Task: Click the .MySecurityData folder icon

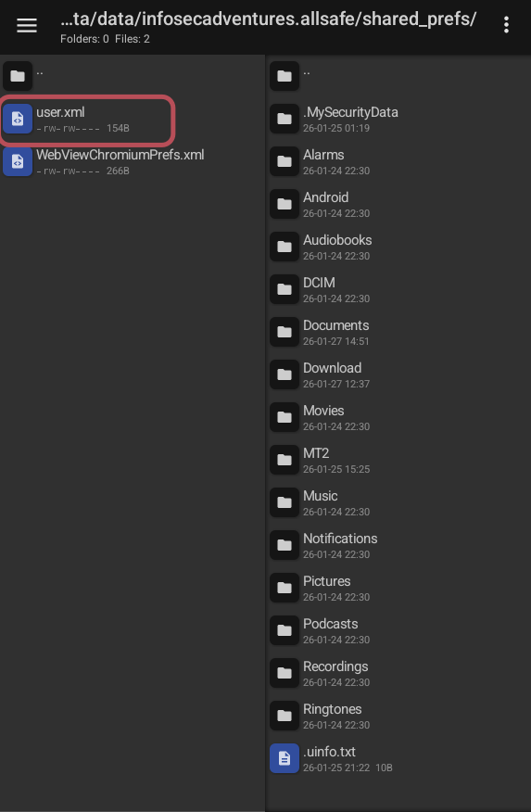Action: (284, 119)
